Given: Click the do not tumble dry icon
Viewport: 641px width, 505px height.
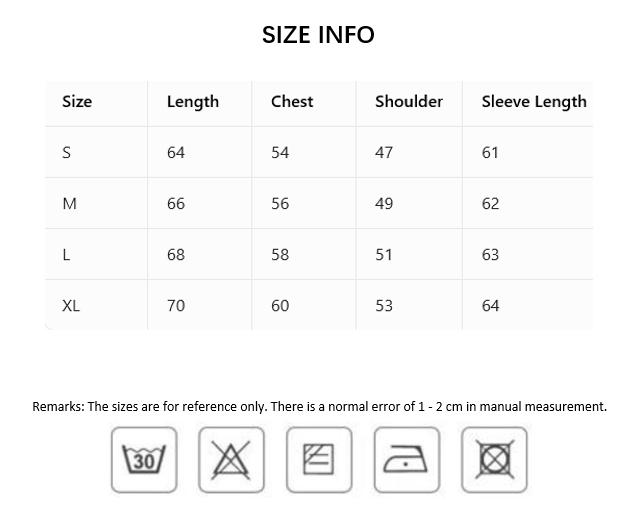Looking at the screenshot, I should (494, 460).
